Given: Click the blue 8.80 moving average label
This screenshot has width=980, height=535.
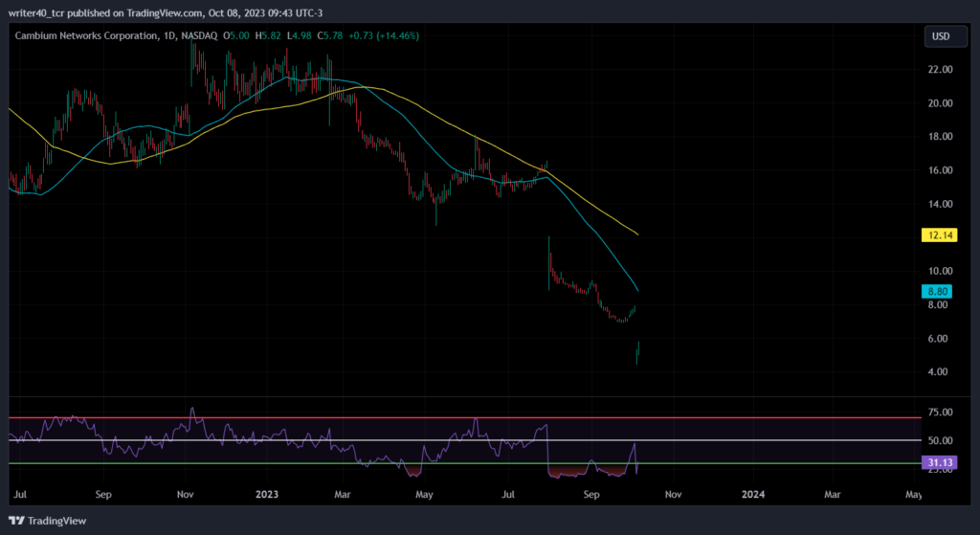Looking at the screenshot, I should pyautogui.click(x=938, y=291).
